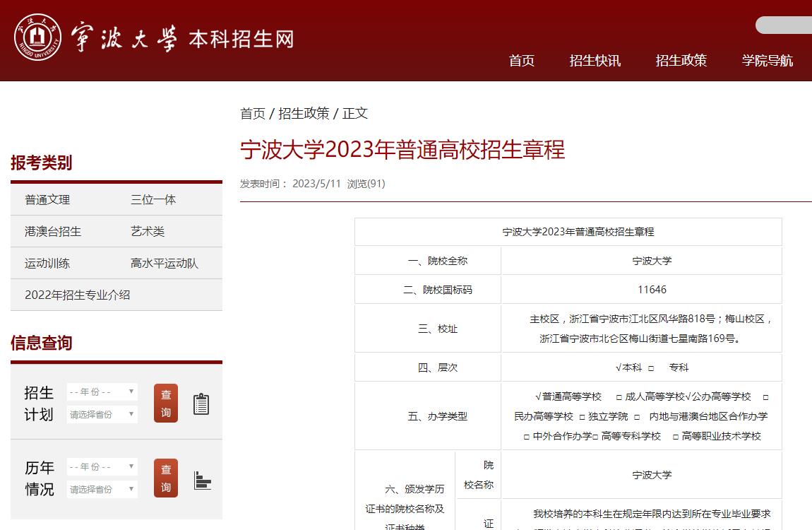Open the 学院导航 navigation menu item

tap(767, 61)
